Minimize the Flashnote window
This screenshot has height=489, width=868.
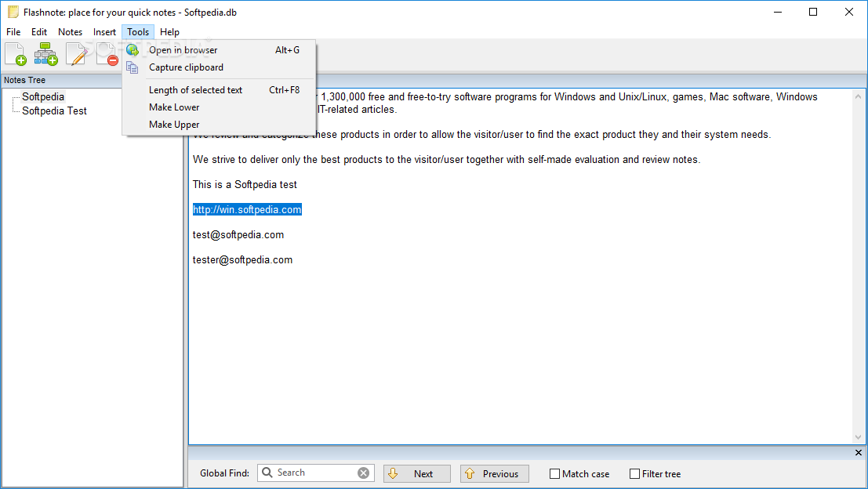778,13
